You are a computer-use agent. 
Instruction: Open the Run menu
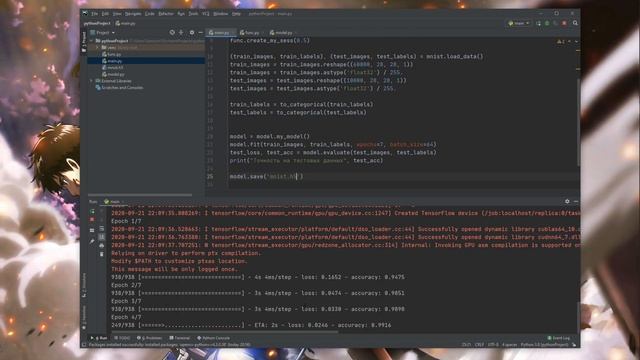(181, 14)
